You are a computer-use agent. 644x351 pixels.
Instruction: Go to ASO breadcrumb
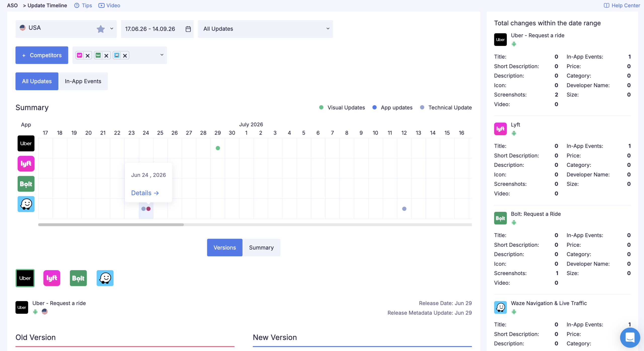(x=12, y=6)
